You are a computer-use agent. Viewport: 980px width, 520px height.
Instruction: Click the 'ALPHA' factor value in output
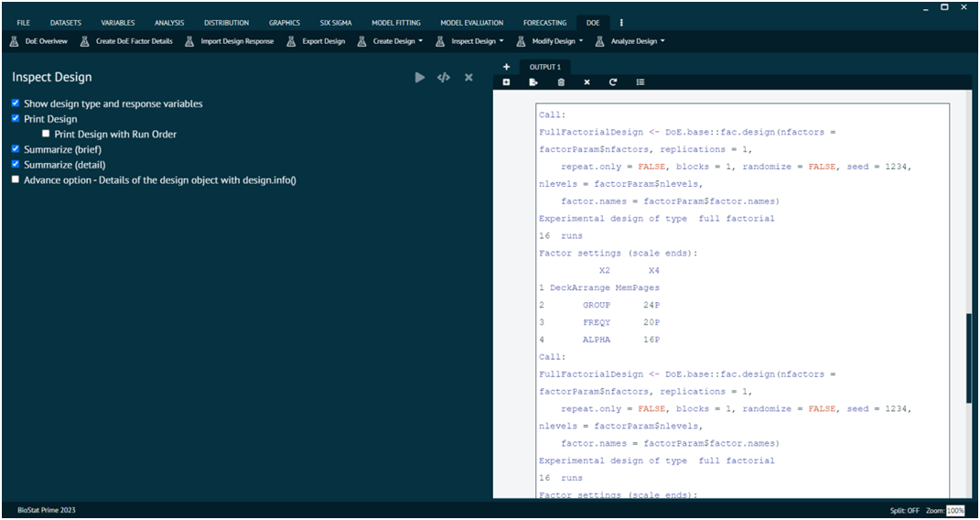[597, 340]
